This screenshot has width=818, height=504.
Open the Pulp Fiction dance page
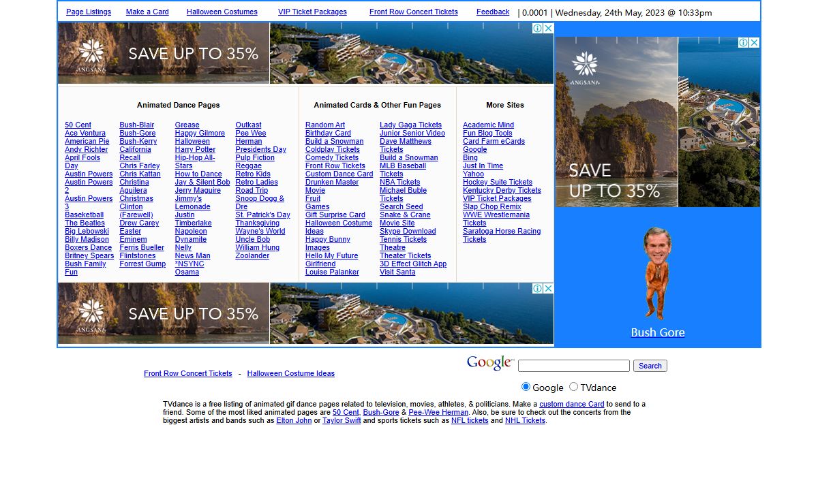pyautogui.click(x=255, y=157)
